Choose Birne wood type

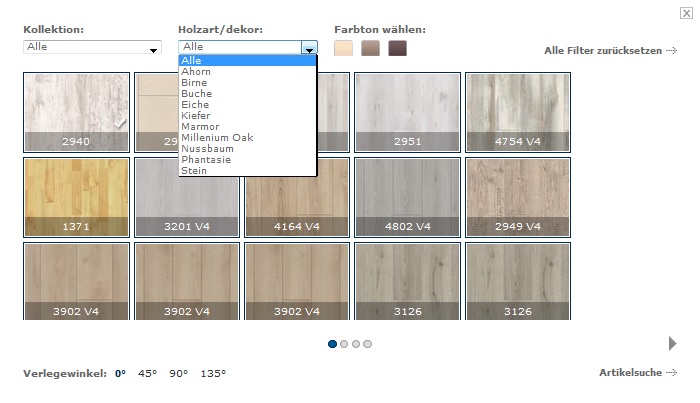pos(247,83)
